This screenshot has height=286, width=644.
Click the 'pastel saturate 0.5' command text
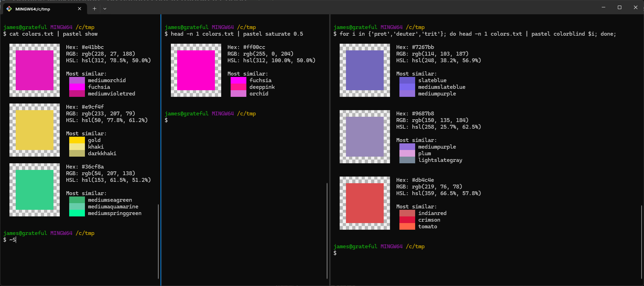coord(273,34)
